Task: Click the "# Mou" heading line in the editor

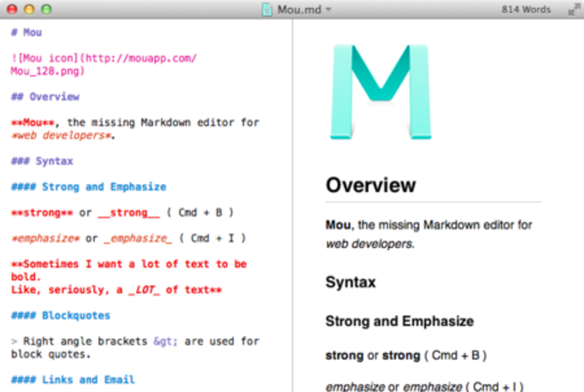Action: coord(27,32)
